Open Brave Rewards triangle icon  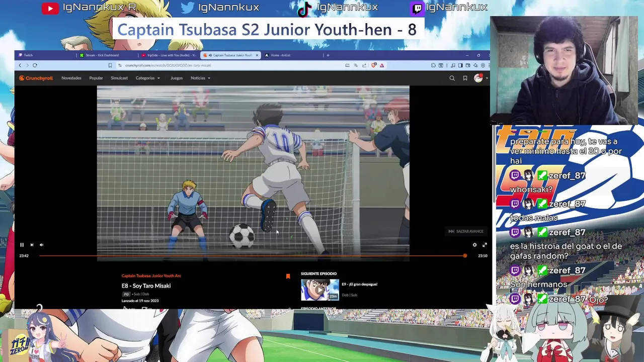[x=382, y=65]
